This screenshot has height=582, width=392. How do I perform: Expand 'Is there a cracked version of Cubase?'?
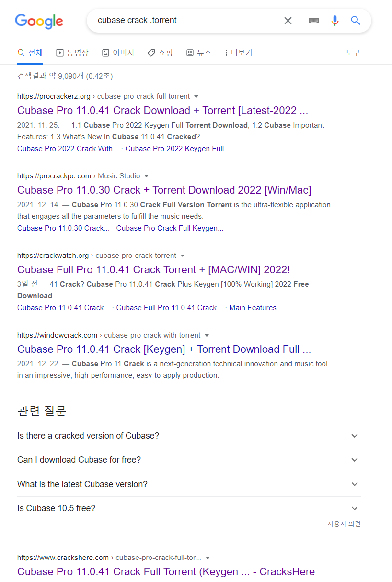189,436
